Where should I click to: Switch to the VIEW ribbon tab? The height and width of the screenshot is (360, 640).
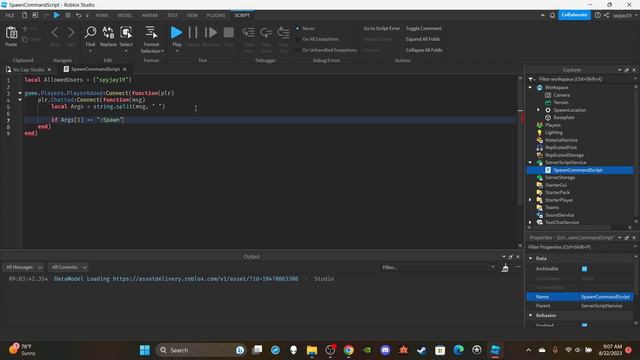click(192, 16)
